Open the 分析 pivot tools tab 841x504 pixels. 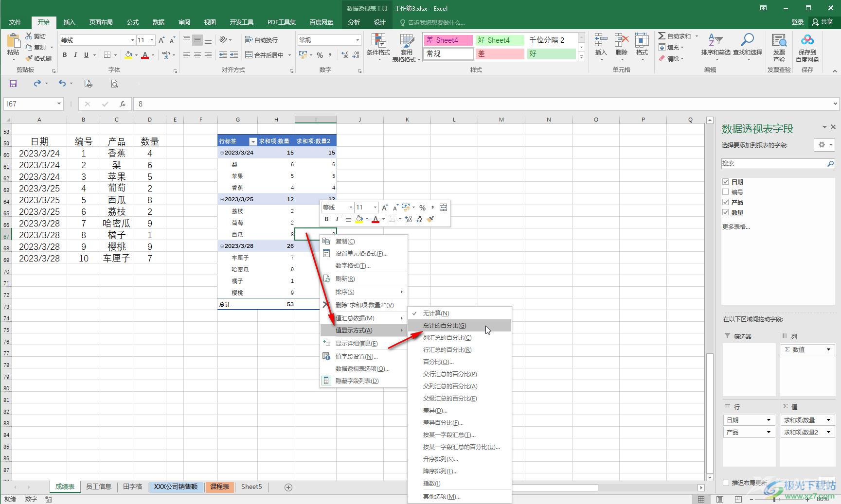(354, 22)
